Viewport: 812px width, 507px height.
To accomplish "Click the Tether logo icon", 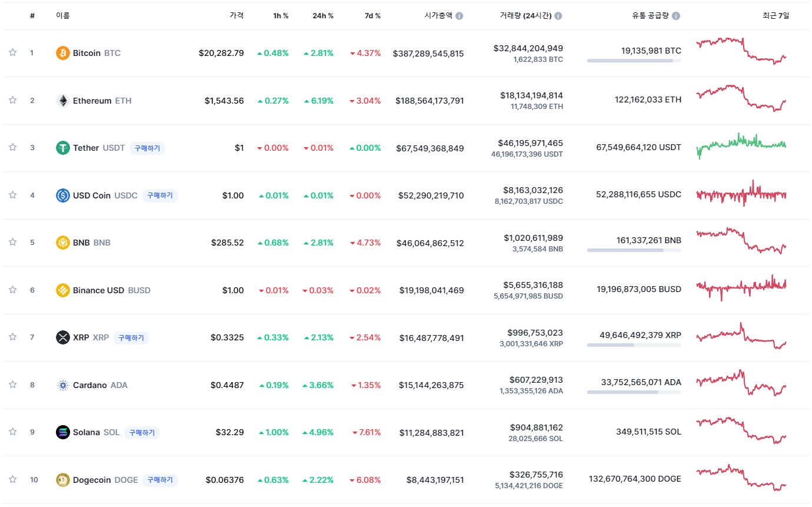I will click(x=62, y=148).
